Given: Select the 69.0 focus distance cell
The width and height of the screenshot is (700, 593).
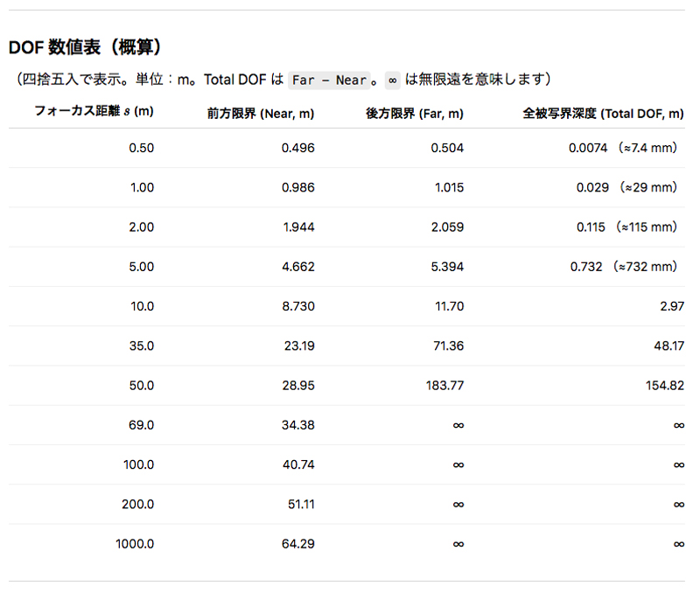Looking at the screenshot, I should tap(140, 424).
